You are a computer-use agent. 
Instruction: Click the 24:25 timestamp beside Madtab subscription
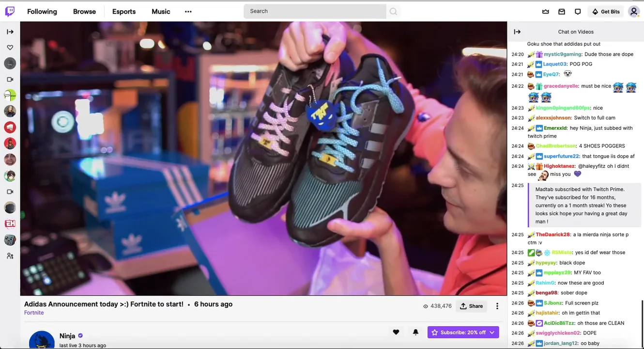point(518,185)
